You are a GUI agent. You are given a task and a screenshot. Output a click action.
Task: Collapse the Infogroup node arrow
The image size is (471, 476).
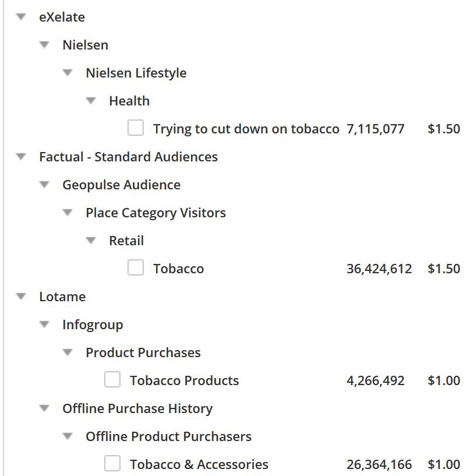45,325
